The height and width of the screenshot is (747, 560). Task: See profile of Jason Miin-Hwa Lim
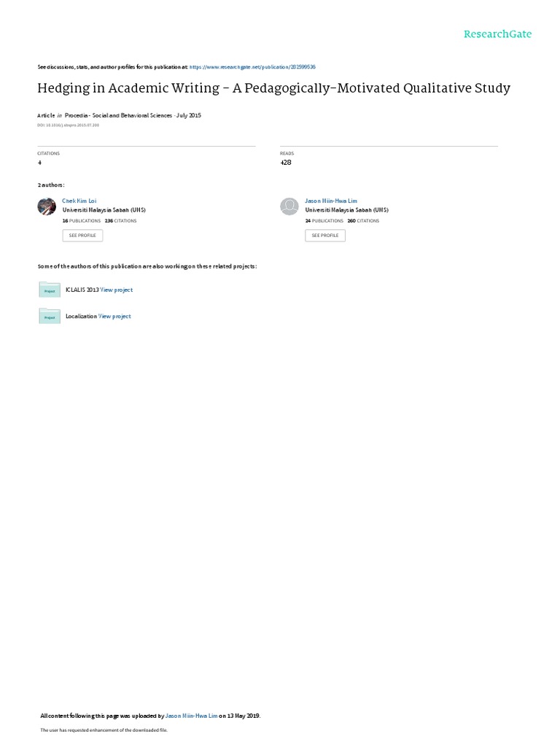[x=325, y=236]
